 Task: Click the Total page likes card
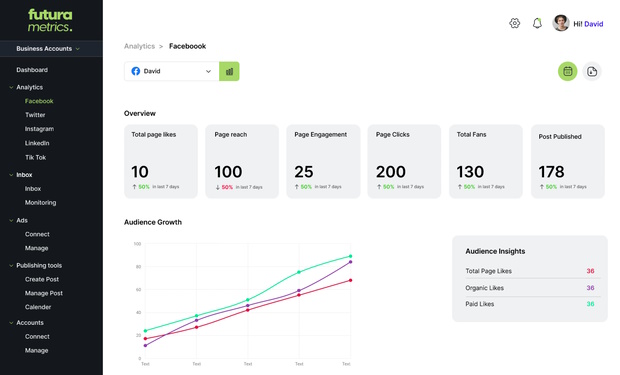click(x=161, y=161)
